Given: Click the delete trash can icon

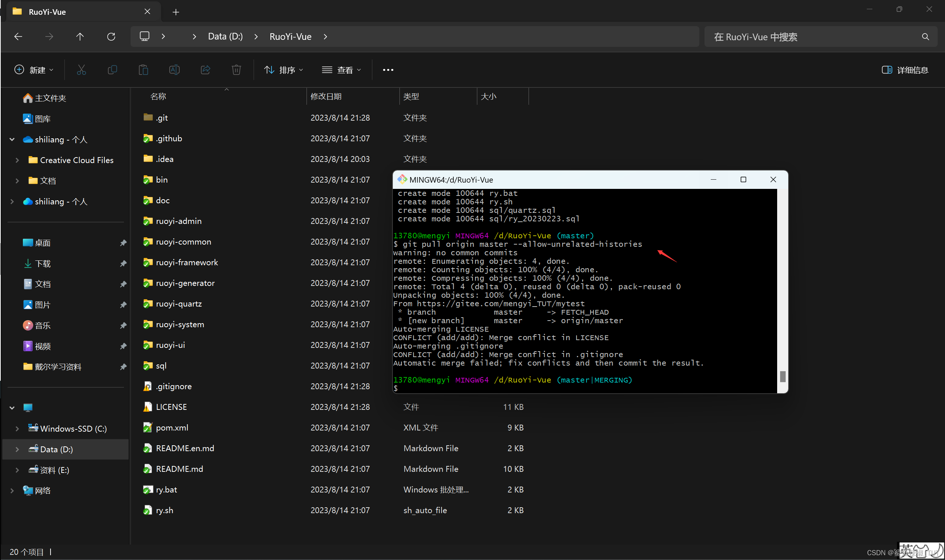Looking at the screenshot, I should (236, 70).
